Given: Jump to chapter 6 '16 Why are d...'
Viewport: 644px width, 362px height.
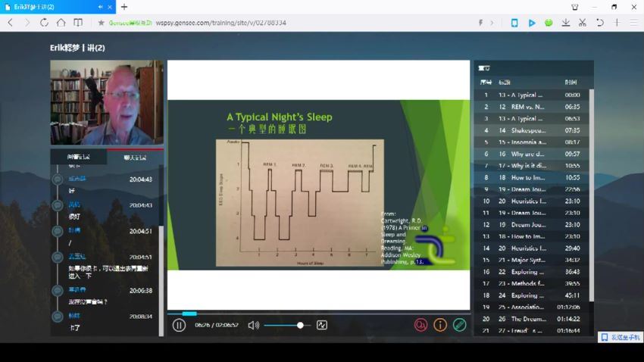Looking at the screenshot, I should pos(531,154).
